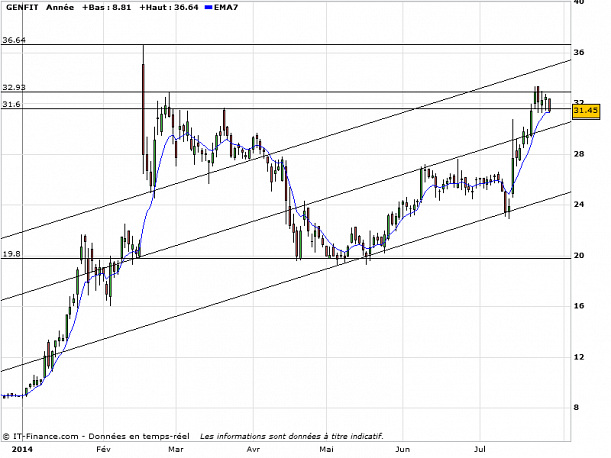Click the Jul month axis label

click(x=480, y=449)
